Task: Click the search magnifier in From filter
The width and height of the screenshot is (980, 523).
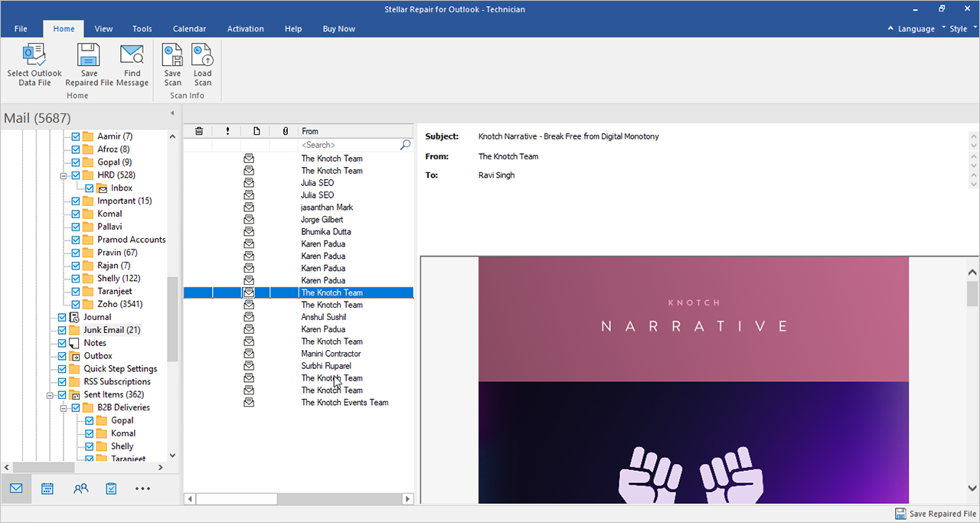Action: (405, 145)
